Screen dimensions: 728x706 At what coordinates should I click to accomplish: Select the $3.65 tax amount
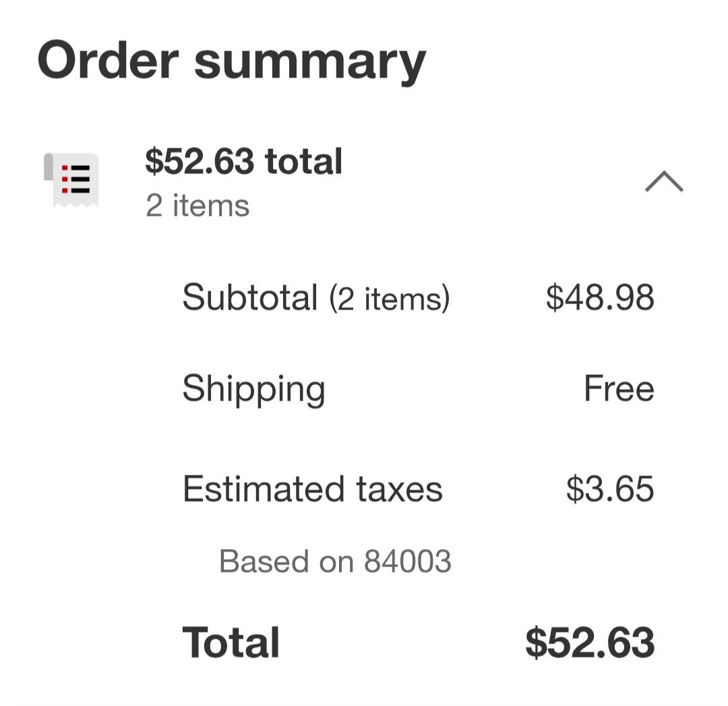tap(610, 489)
